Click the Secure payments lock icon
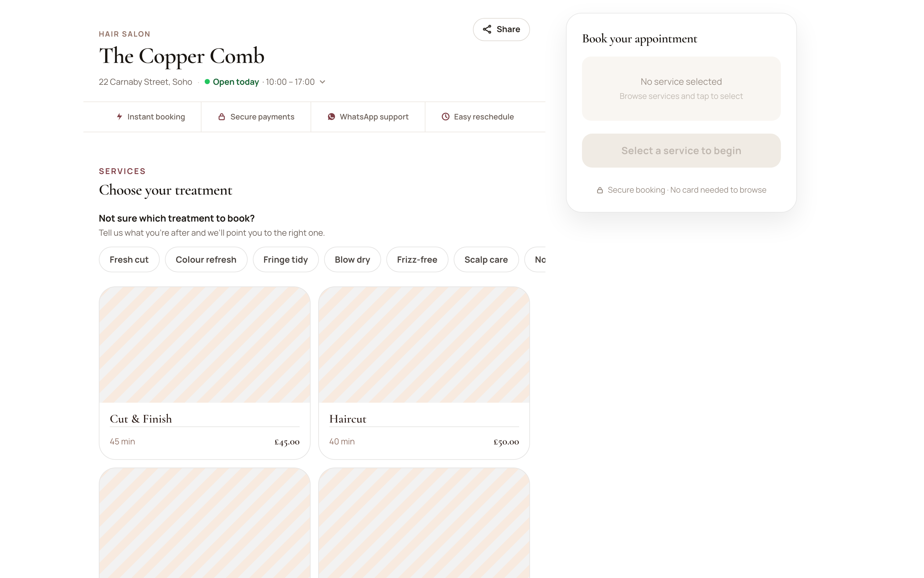Viewport: 924px width, 578px height. coord(221,117)
